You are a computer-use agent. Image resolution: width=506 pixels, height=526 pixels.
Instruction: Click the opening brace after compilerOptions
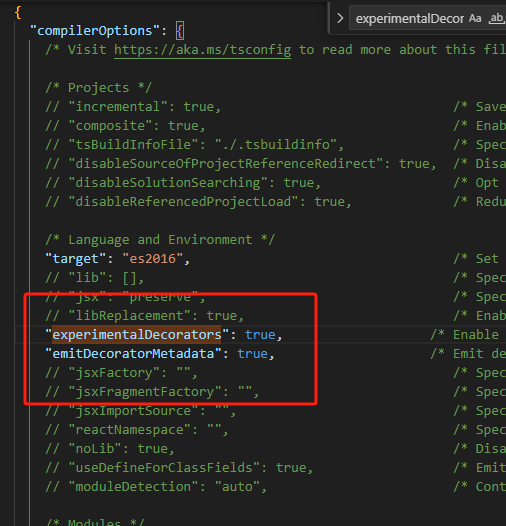point(180,31)
